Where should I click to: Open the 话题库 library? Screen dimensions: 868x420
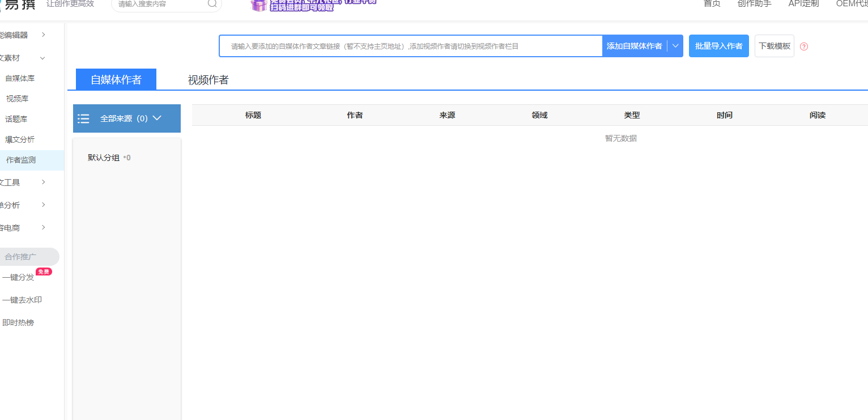click(x=16, y=118)
